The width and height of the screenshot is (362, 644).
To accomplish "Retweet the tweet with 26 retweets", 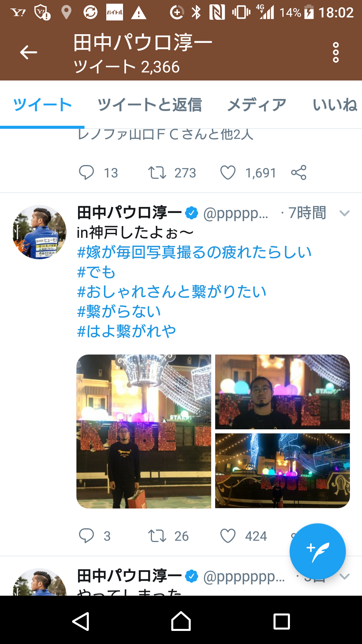I will pyautogui.click(x=157, y=536).
